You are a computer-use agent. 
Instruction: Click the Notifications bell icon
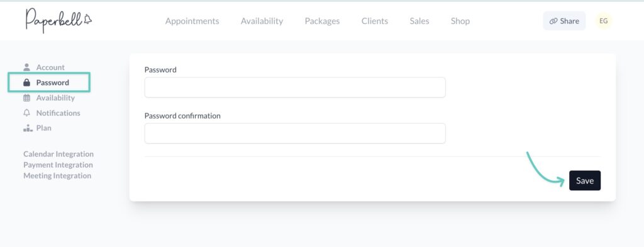(26, 113)
